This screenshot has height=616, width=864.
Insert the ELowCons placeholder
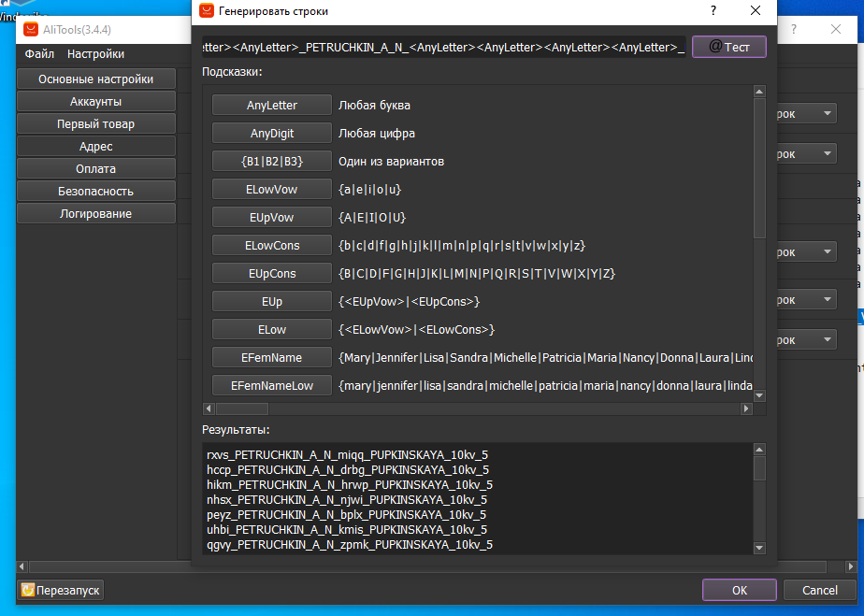272,245
